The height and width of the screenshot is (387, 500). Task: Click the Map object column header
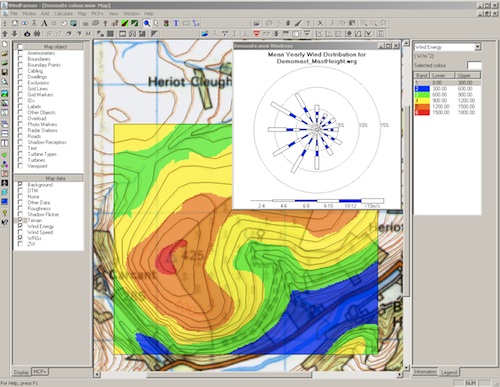tap(55, 47)
